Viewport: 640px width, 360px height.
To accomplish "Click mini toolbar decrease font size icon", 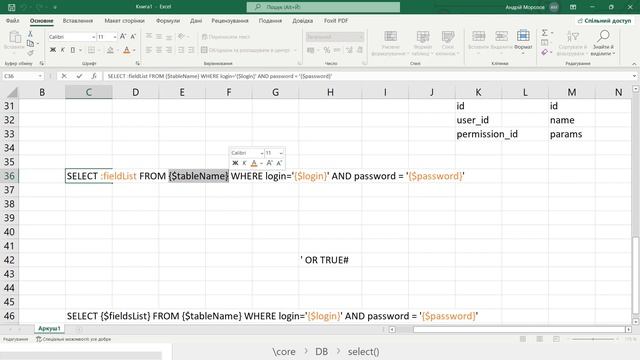I will pyautogui.click(x=279, y=163).
